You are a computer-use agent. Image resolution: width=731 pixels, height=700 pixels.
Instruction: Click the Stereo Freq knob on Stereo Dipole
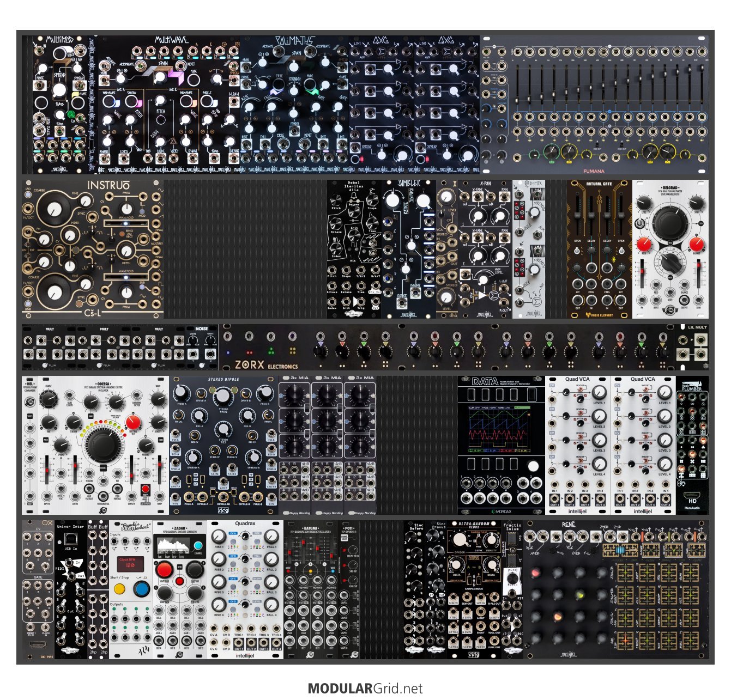(223, 396)
